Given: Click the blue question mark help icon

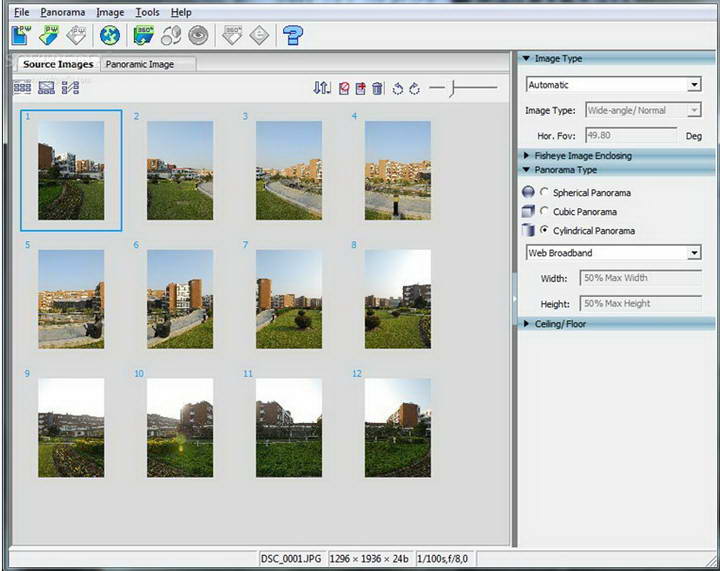Looking at the screenshot, I should coord(292,36).
